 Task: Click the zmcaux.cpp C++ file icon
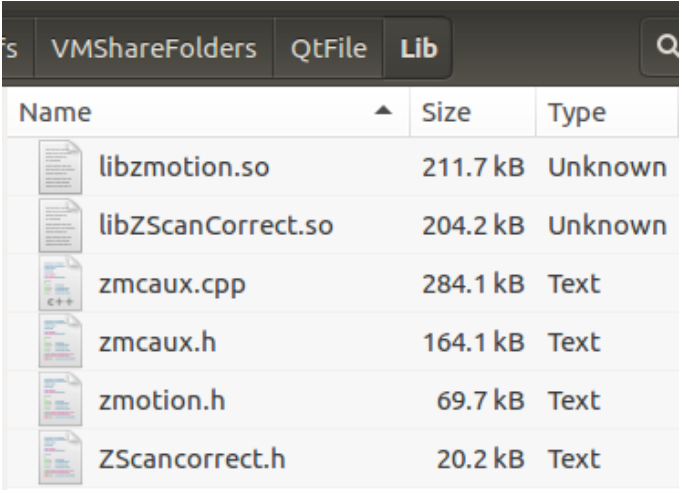60,284
